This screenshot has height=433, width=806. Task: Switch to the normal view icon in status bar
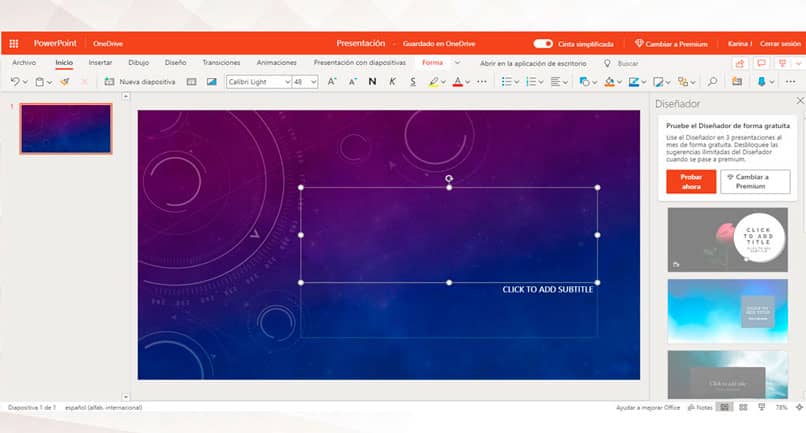coord(724,407)
